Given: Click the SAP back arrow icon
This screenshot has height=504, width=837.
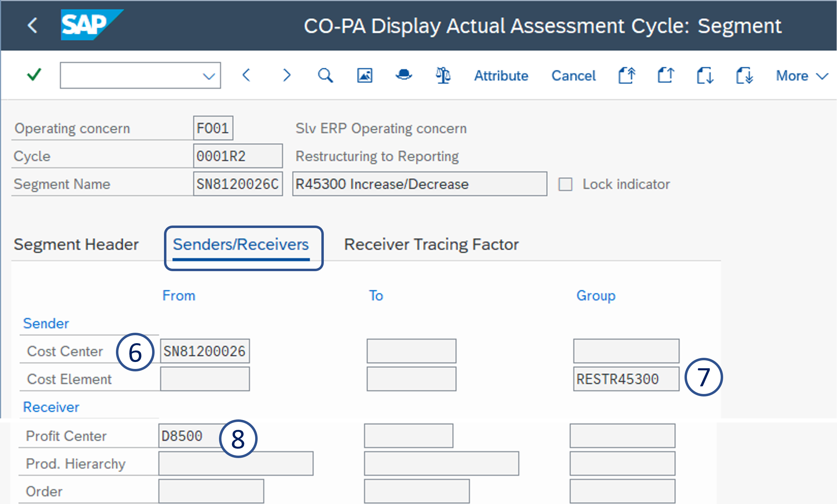Looking at the screenshot, I should coord(32,25).
